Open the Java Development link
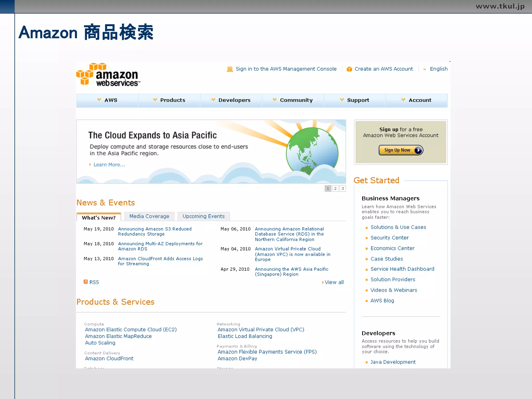The image size is (532, 399). point(393,362)
